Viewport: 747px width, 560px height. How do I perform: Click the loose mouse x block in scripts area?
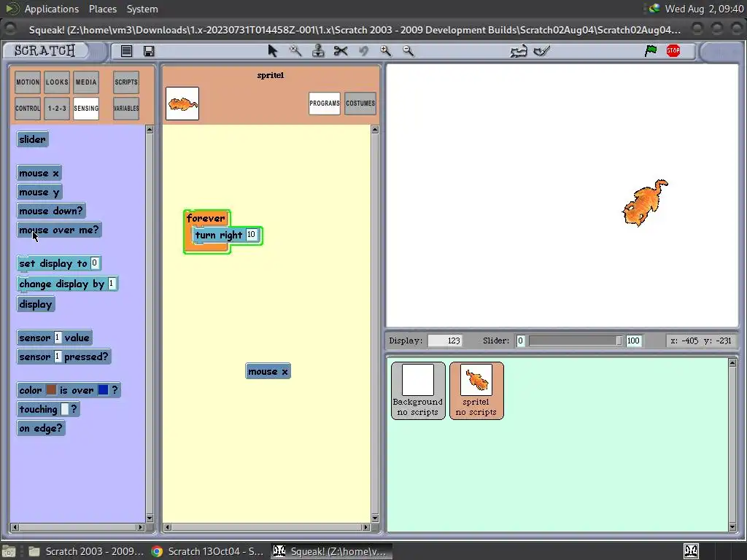(x=268, y=371)
